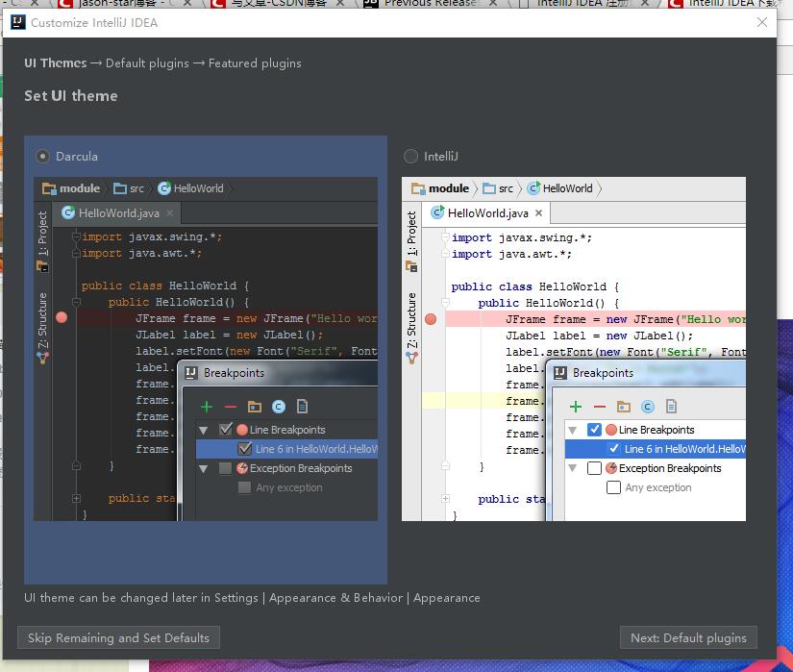Open 2: Structure side tab in Darcula preview

click(42, 320)
